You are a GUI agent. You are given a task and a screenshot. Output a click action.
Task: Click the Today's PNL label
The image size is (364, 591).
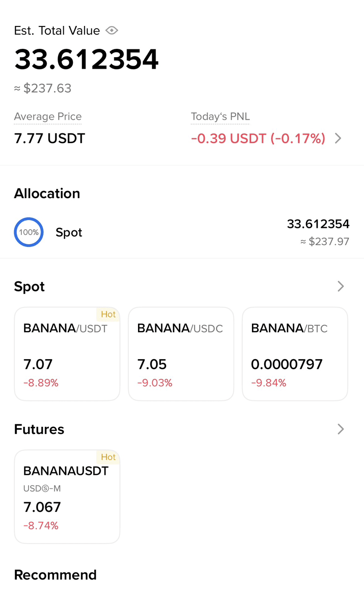click(220, 117)
